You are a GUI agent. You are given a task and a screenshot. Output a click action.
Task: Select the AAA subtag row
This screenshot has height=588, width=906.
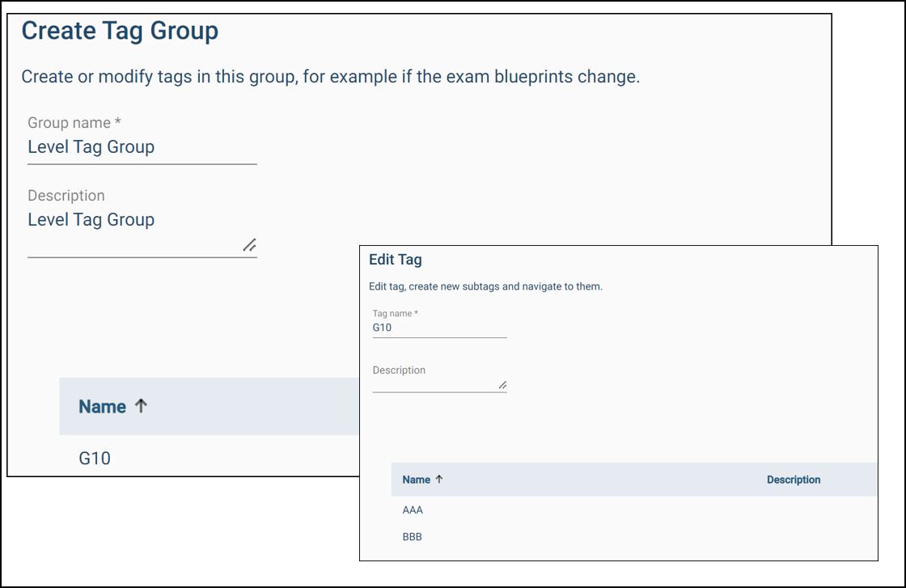(x=413, y=510)
